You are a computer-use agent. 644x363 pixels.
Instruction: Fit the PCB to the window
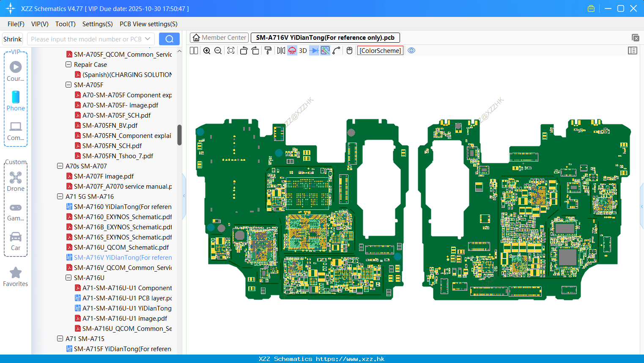point(231,51)
